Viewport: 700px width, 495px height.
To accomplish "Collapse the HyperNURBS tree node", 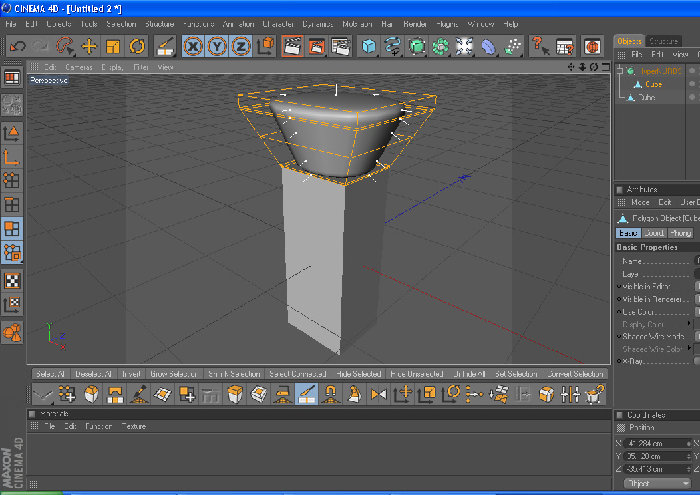I will (620, 71).
